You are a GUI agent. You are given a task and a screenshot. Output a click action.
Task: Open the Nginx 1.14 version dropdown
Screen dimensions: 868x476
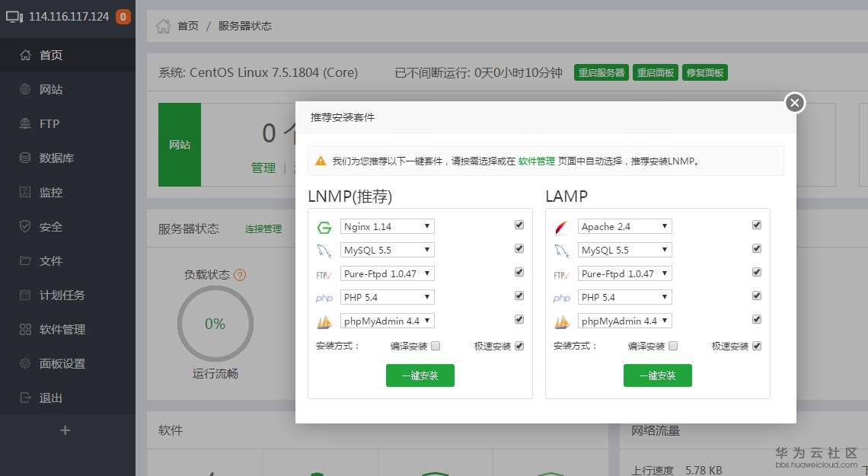click(x=387, y=226)
